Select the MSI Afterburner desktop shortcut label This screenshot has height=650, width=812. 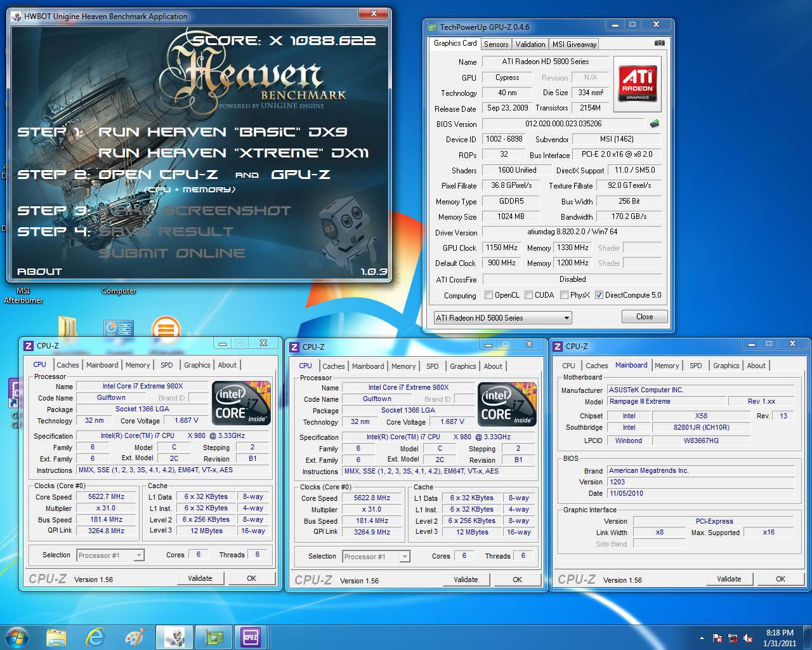tap(23, 296)
